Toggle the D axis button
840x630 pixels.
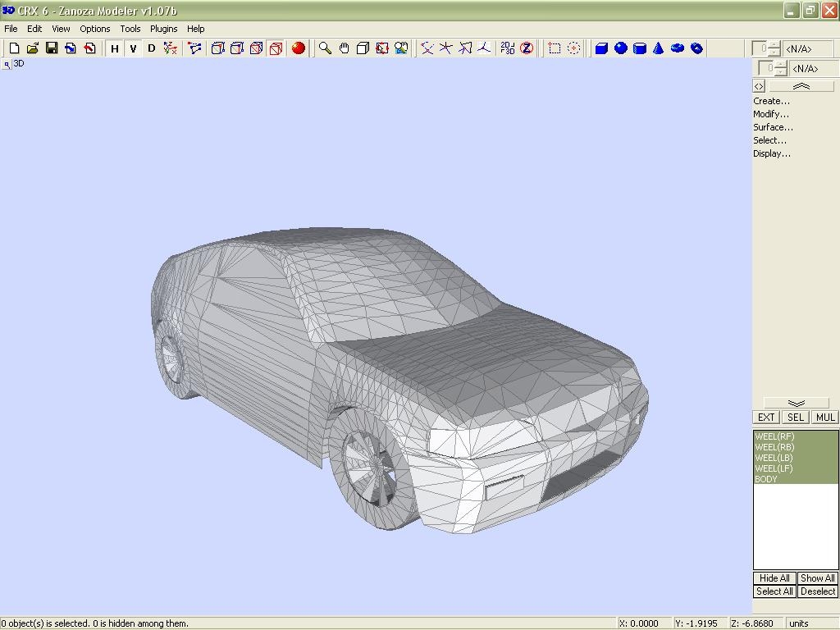[x=151, y=48]
